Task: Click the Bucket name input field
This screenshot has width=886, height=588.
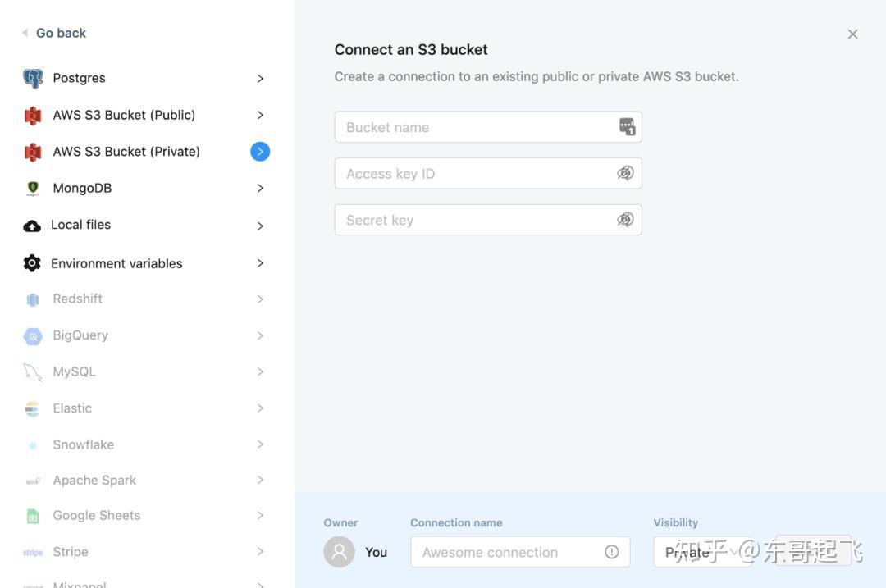Action: [x=488, y=127]
